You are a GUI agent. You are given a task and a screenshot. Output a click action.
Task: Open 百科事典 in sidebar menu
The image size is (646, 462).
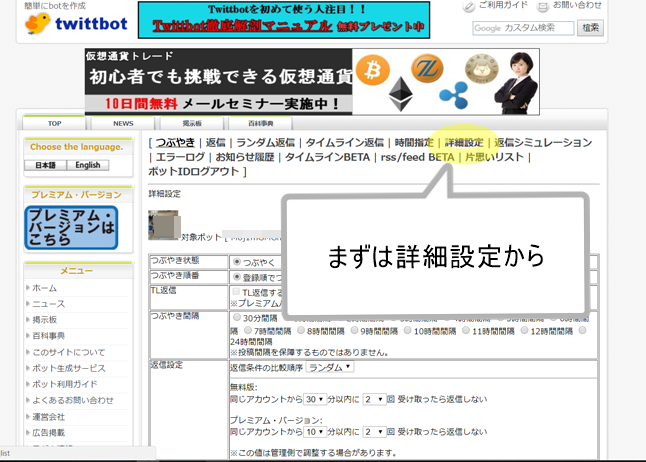point(49,336)
